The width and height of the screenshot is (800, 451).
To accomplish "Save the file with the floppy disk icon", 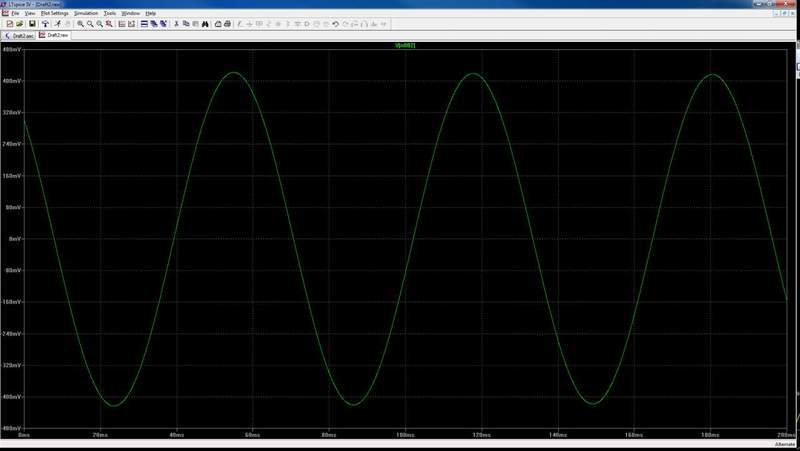I will (x=32, y=23).
